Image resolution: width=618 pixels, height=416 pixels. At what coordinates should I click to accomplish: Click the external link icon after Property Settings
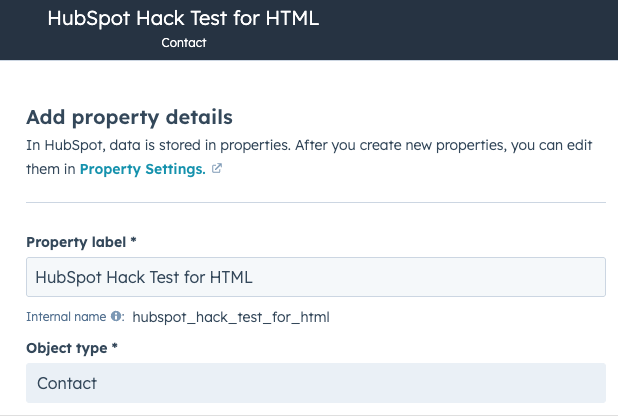point(217,168)
